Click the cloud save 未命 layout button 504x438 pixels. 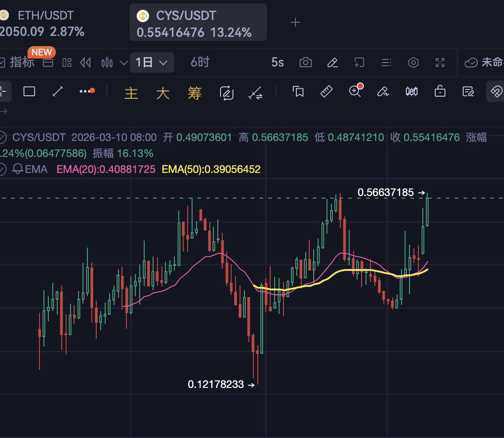[484, 63]
